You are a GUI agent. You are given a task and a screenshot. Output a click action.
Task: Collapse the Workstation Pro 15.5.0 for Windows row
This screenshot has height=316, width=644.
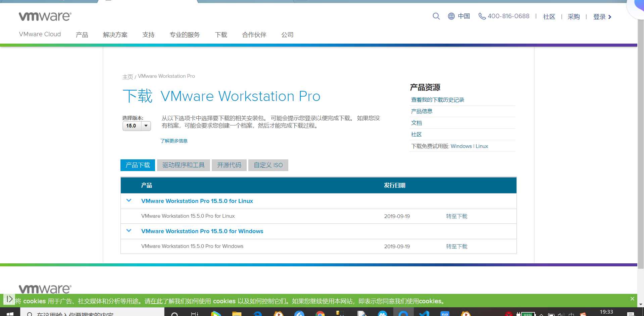(129, 231)
